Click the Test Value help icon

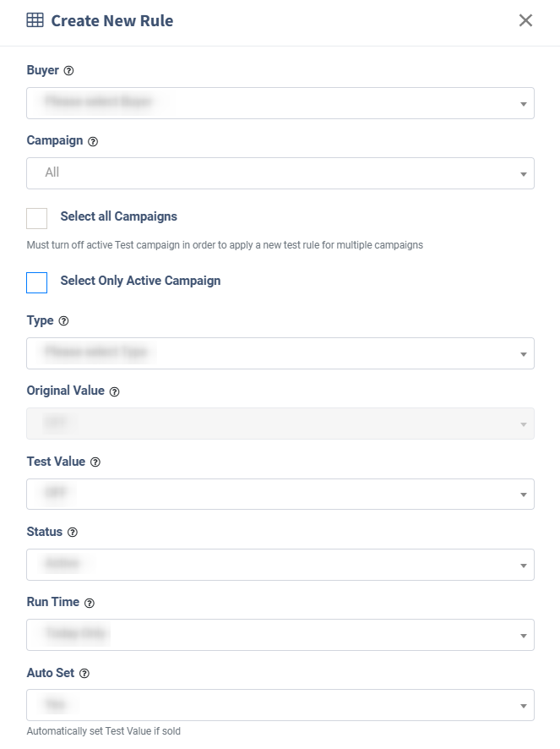(95, 462)
